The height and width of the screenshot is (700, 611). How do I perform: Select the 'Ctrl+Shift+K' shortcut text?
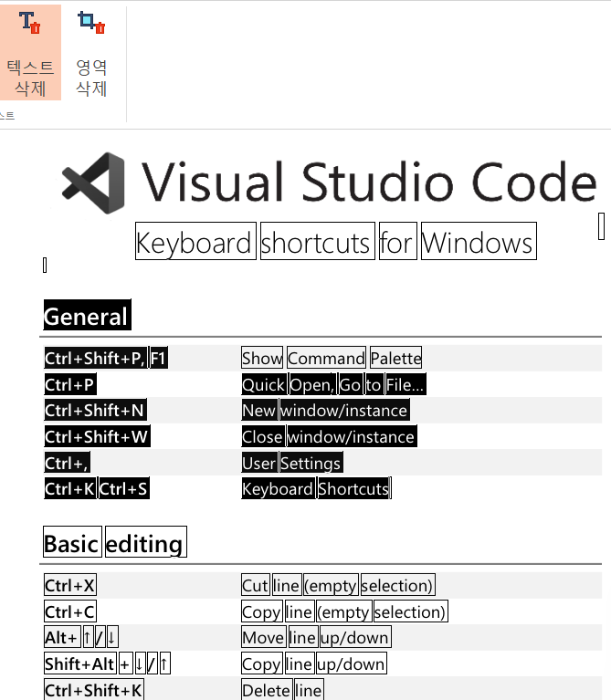coord(94,690)
